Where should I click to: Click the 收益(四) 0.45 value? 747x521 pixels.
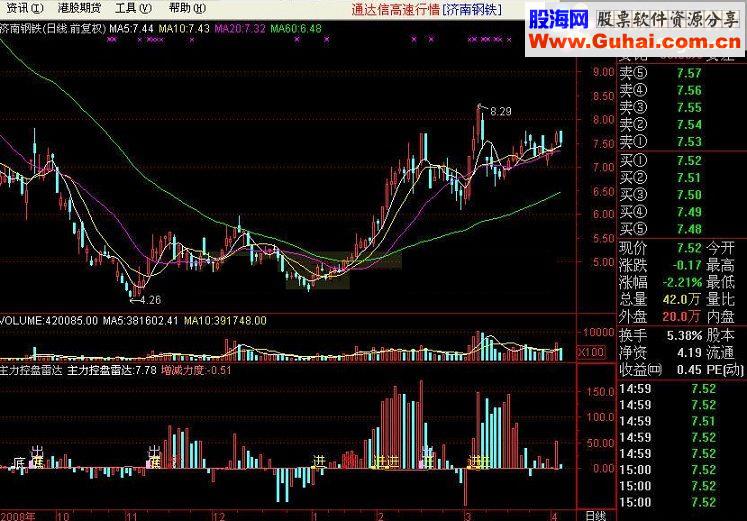(x=689, y=370)
